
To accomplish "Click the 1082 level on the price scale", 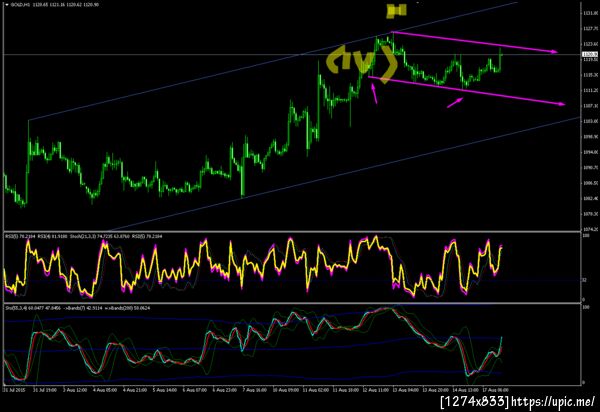I will 591,199.
